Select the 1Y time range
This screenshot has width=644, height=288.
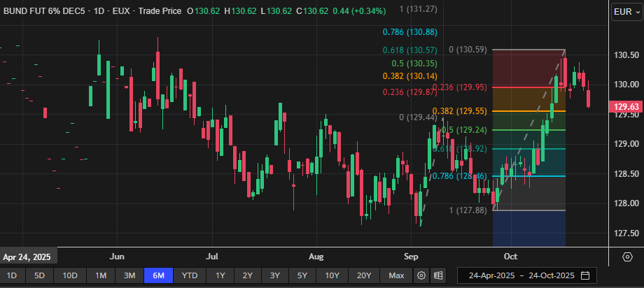220,275
